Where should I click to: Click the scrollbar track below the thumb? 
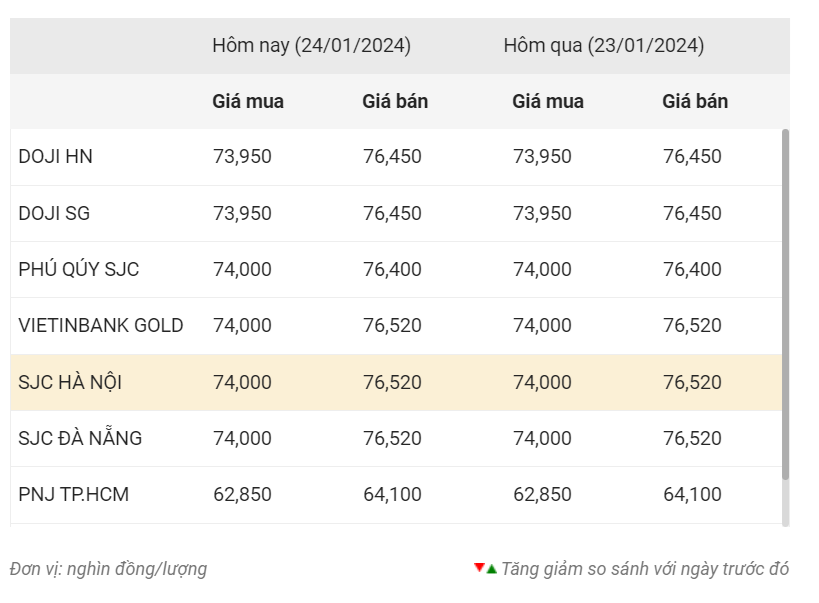(785, 503)
